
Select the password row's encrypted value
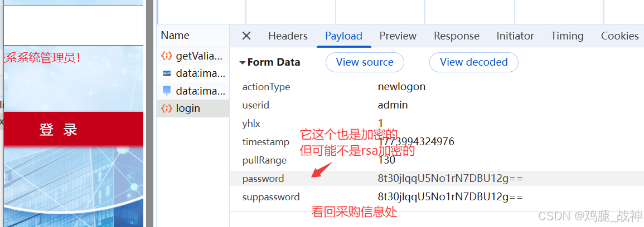pos(451,179)
